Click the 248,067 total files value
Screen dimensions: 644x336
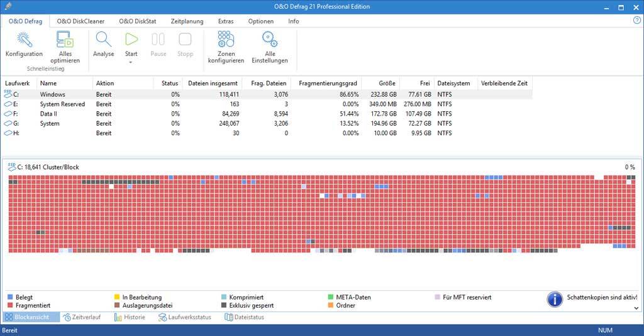(x=229, y=124)
